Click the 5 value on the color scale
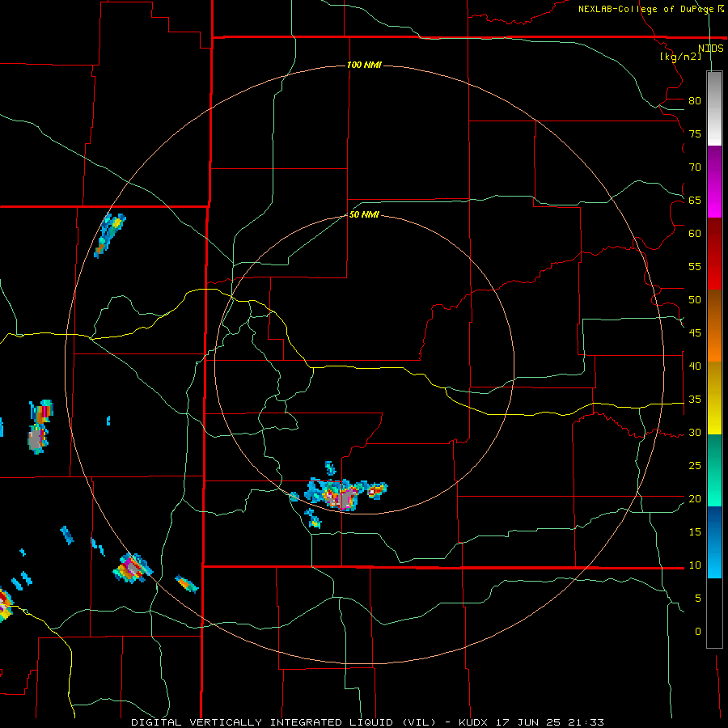Screen dimensions: 728x728 pos(698,599)
